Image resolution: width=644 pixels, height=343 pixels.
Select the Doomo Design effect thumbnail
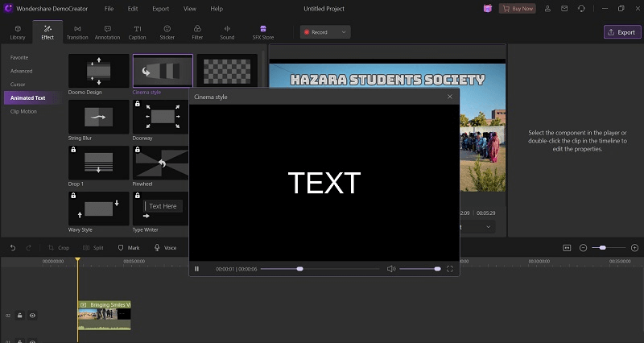click(98, 71)
